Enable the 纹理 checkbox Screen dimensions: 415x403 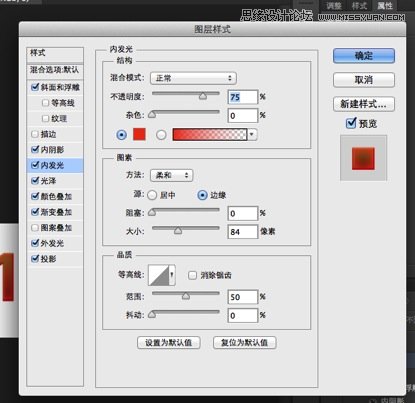(x=46, y=118)
